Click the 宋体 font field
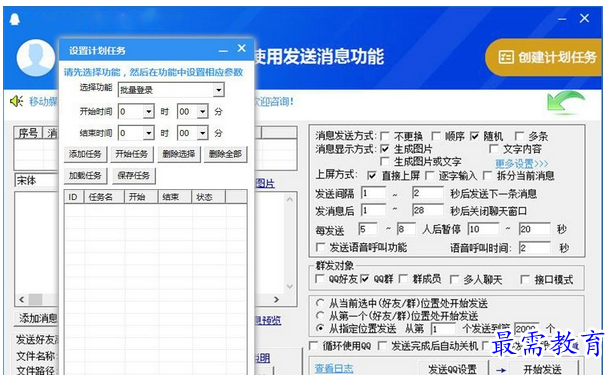613x375 pixels. (36, 180)
